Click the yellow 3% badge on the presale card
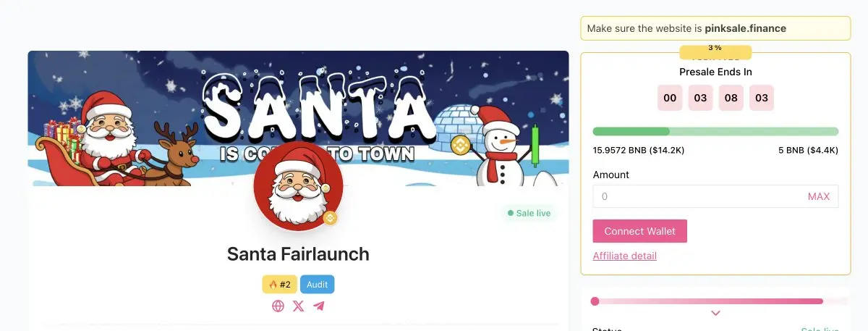 coord(715,52)
